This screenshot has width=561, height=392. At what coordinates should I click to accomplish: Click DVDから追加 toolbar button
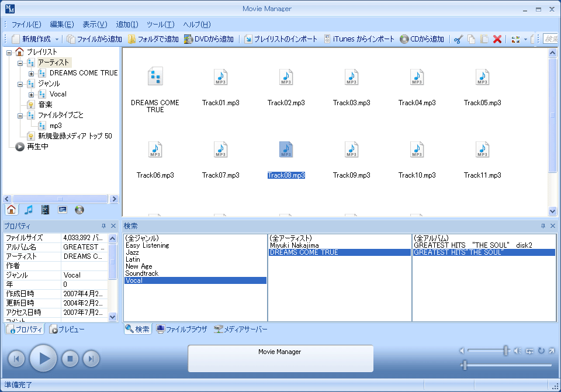click(x=209, y=39)
